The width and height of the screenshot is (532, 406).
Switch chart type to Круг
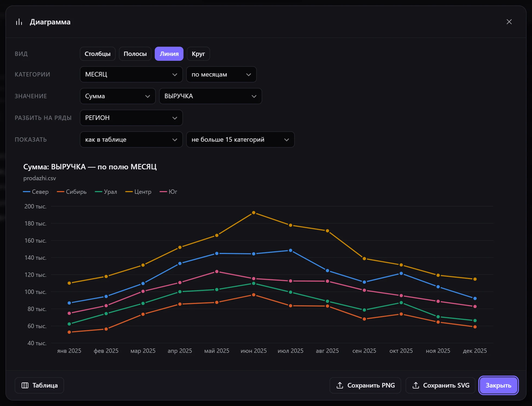point(198,54)
